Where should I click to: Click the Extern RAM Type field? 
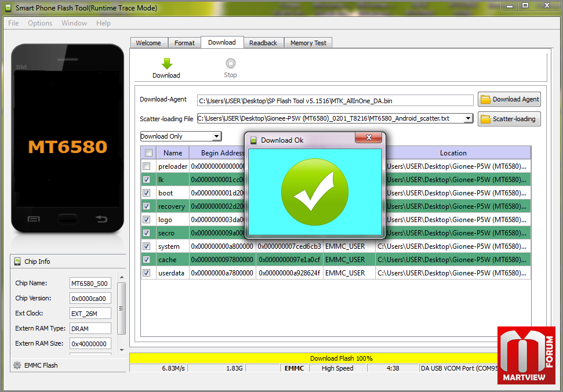pyautogui.click(x=90, y=328)
